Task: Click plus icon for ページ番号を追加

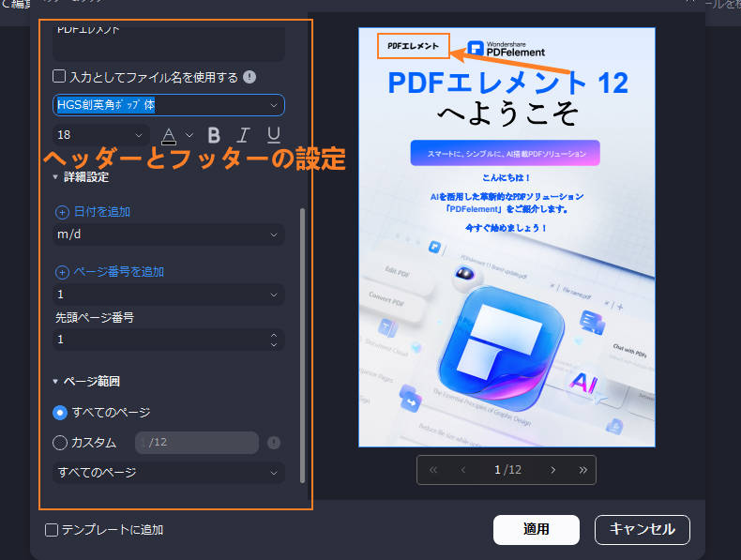Action: 62,272
